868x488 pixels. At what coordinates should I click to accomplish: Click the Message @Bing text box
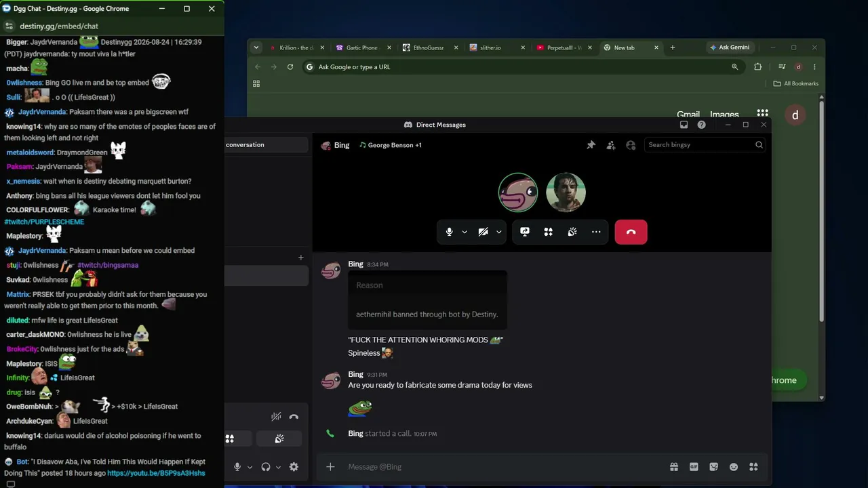coord(502,466)
